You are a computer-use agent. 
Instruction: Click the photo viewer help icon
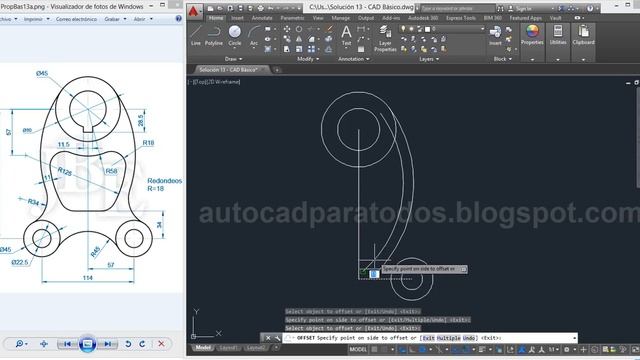[x=178, y=19]
